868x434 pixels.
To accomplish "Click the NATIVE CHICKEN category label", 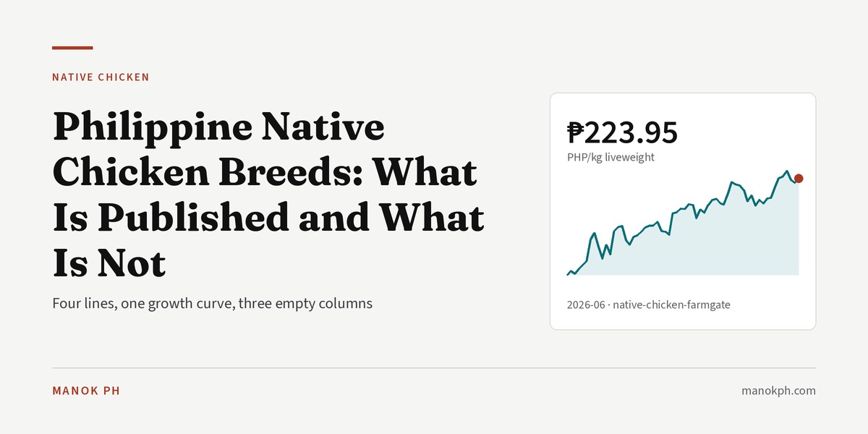I will coord(101,77).
